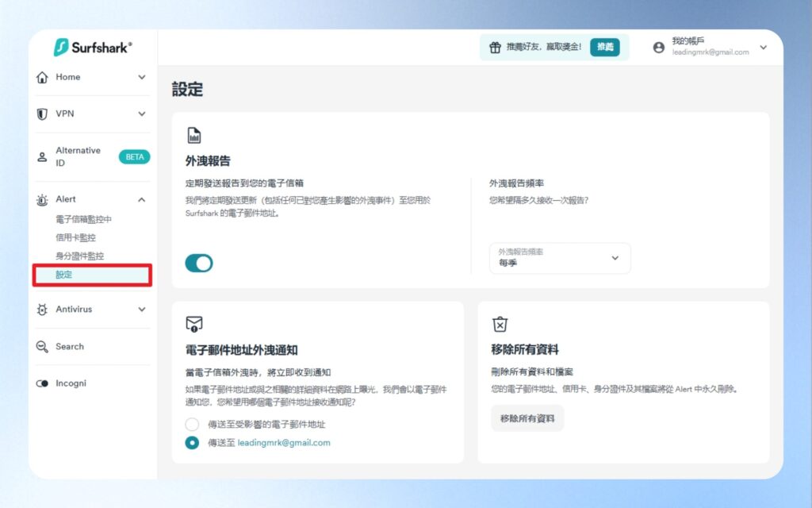Click the 刪除所有資料和檔案 text

click(x=532, y=371)
